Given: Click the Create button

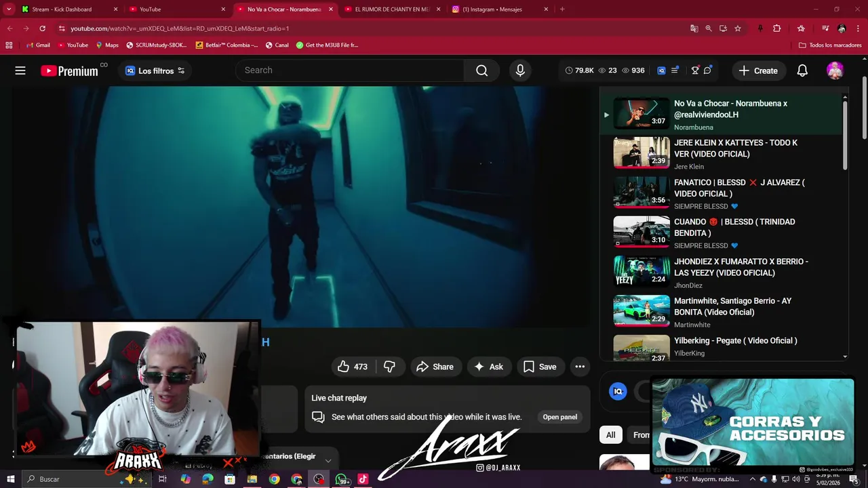Looking at the screenshot, I should 758,70.
